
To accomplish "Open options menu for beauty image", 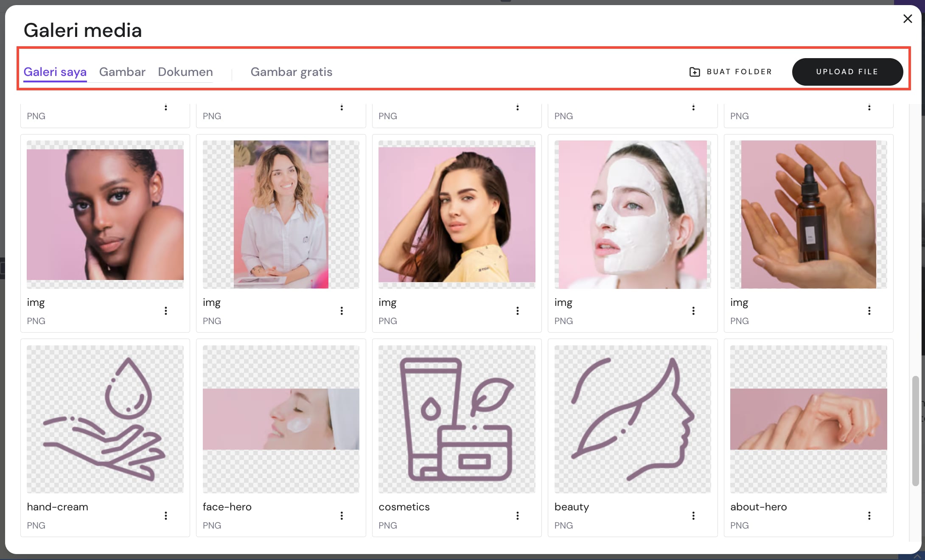I will point(693,515).
